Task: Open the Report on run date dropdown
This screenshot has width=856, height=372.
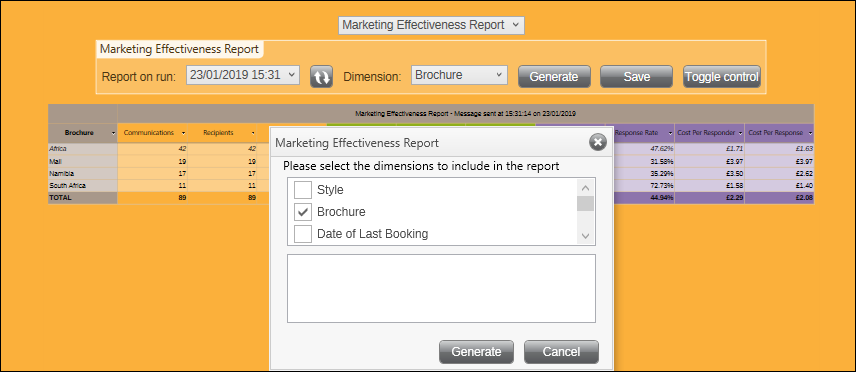Action: (x=243, y=75)
